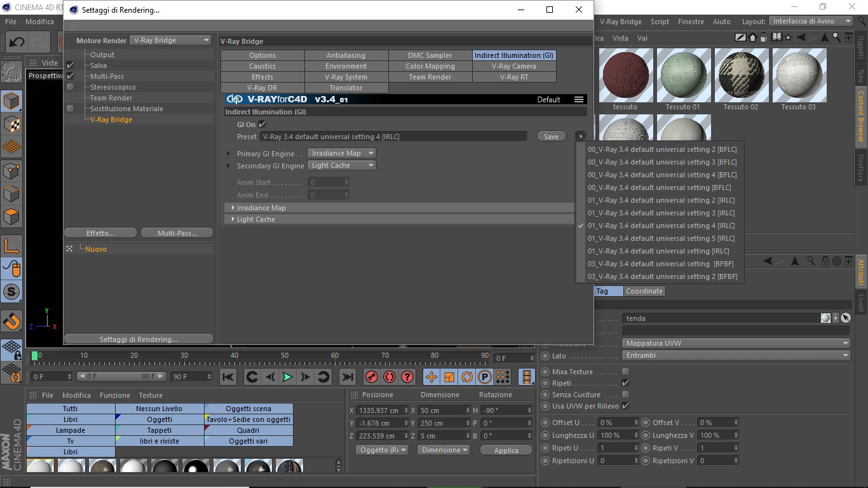Open the Mappatura UVW projection dropdown
The width and height of the screenshot is (868, 488).
tap(736, 343)
